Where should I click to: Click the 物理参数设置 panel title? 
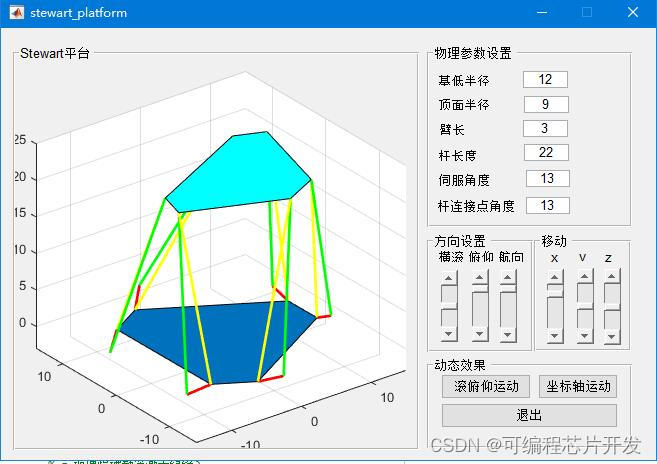click(473, 53)
